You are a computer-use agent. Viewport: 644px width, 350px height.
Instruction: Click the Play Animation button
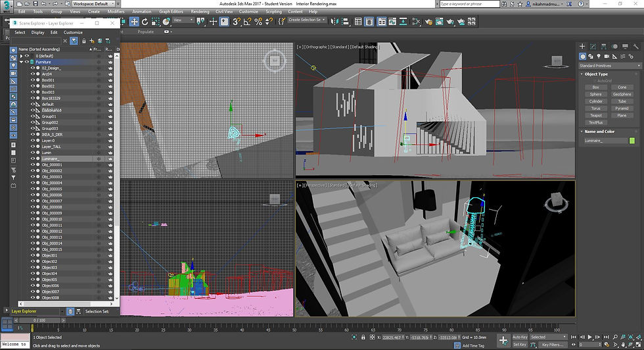point(590,337)
